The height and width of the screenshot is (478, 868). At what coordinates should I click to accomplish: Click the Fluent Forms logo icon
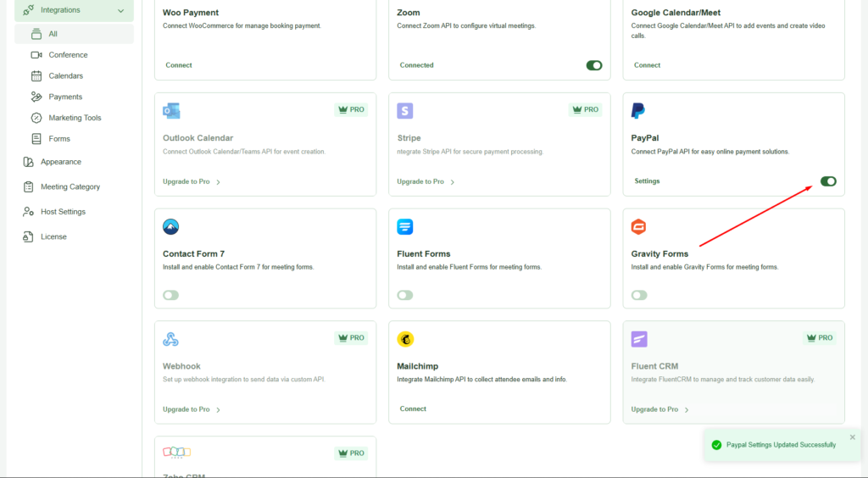coord(404,227)
